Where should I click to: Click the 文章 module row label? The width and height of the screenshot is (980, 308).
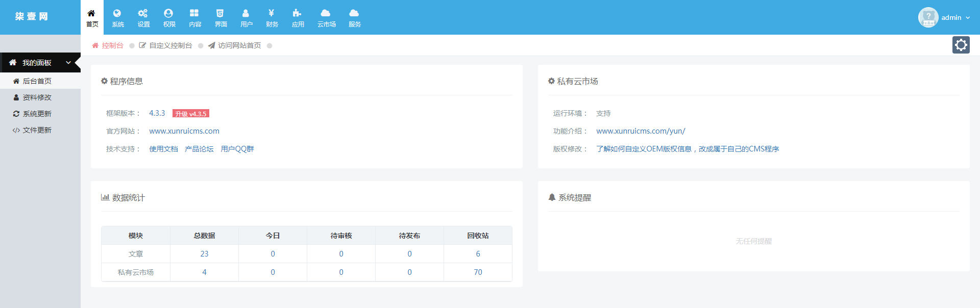coord(136,254)
